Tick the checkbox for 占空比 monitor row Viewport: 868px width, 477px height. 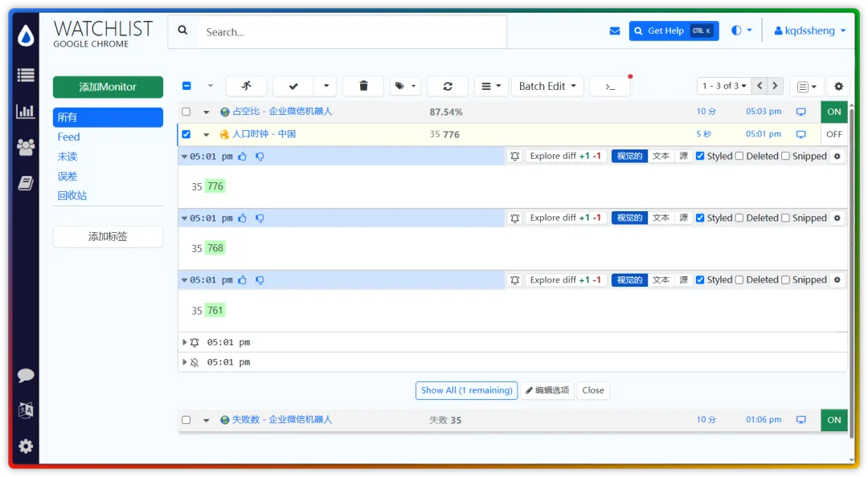[x=186, y=112]
